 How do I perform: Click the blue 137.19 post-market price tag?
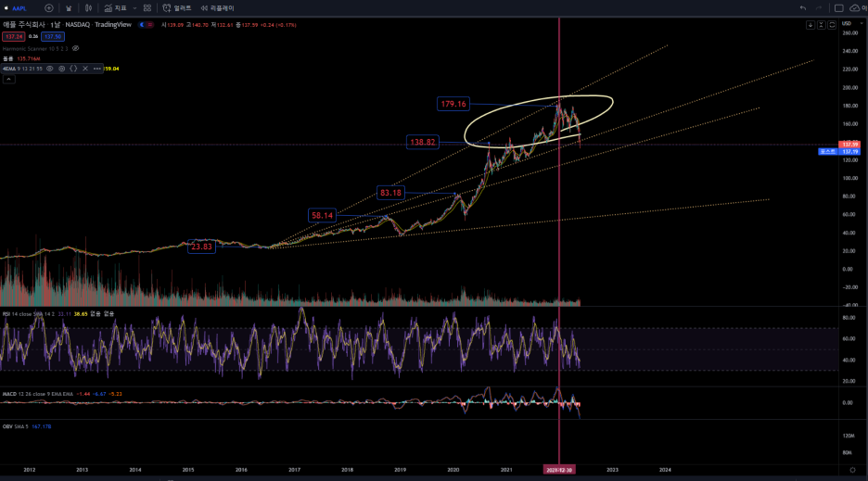tap(849, 151)
